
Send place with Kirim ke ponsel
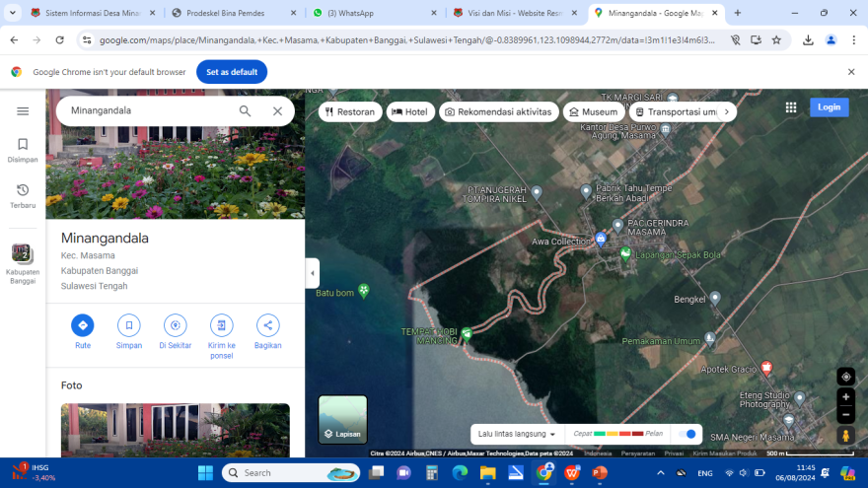pyautogui.click(x=221, y=336)
